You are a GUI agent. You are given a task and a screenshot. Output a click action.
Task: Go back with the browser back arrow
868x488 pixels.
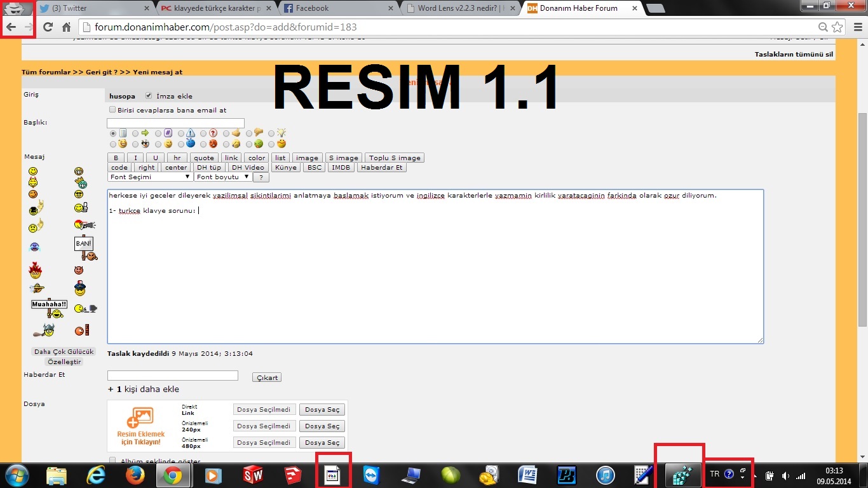point(11,27)
